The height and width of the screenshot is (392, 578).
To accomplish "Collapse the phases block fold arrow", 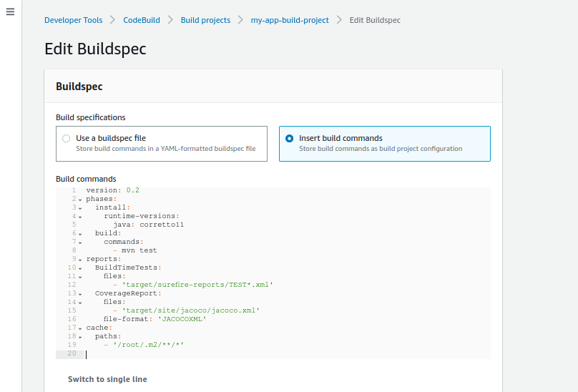I will (x=80, y=200).
